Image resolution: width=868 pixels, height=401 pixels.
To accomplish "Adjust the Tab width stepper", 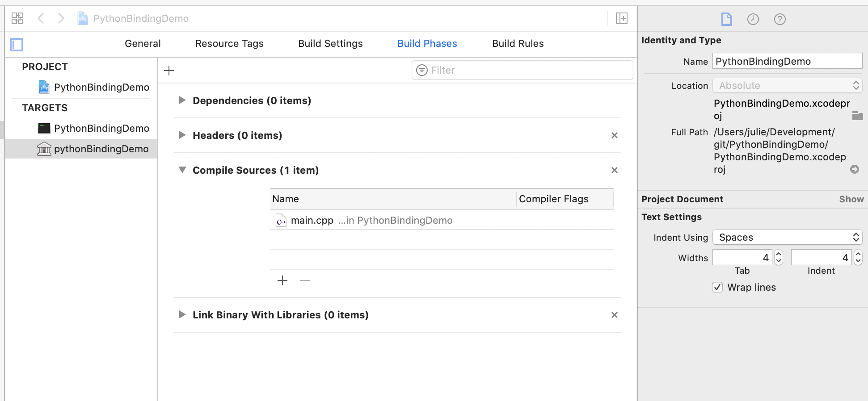I will tap(779, 258).
